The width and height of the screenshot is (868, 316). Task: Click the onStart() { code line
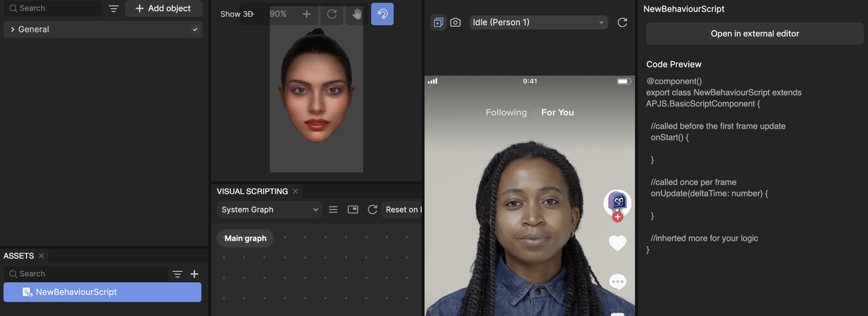pyautogui.click(x=669, y=137)
